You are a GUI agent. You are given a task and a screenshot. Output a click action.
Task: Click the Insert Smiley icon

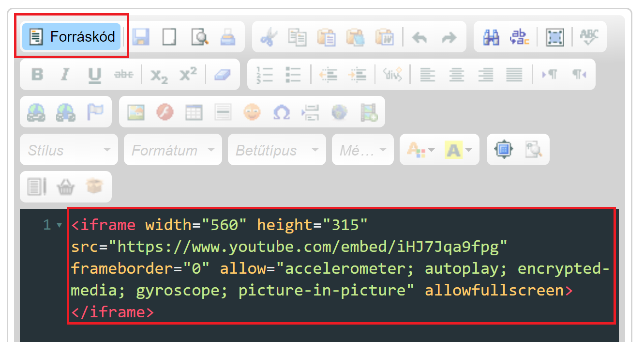point(252,112)
